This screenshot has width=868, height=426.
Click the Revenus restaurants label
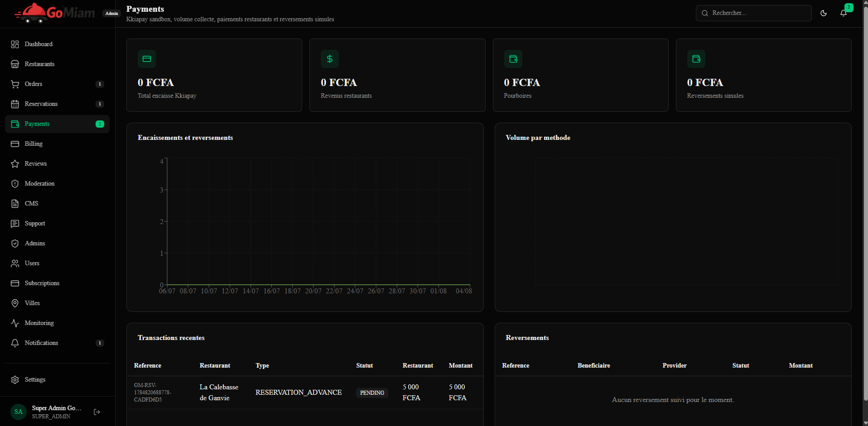pos(346,96)
